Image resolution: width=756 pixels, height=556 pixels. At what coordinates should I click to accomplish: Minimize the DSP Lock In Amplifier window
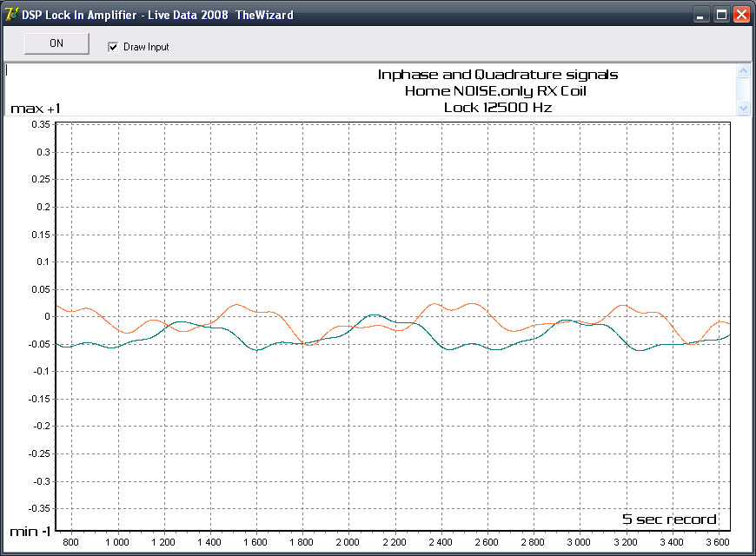coord(700,15)
